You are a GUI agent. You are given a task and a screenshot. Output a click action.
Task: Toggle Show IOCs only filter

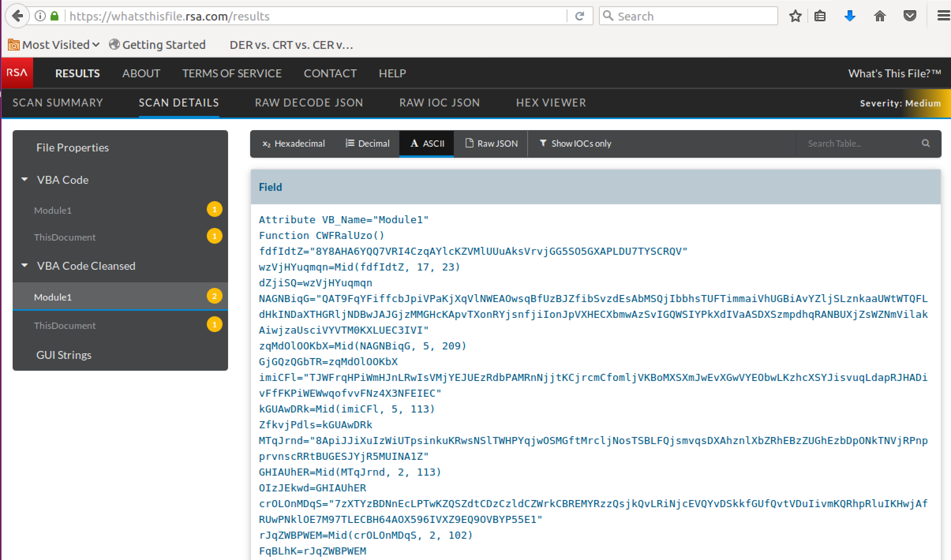[x=575, y=144]
